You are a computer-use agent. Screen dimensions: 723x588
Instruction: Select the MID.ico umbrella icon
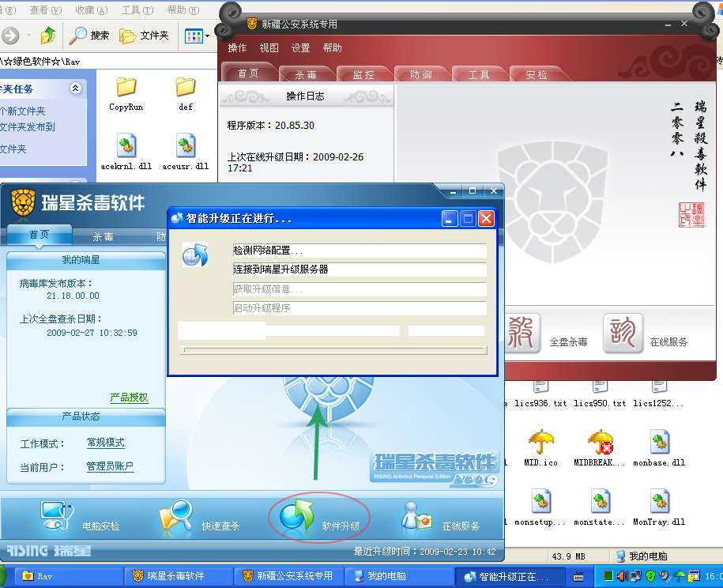click(x=540, y=442)
